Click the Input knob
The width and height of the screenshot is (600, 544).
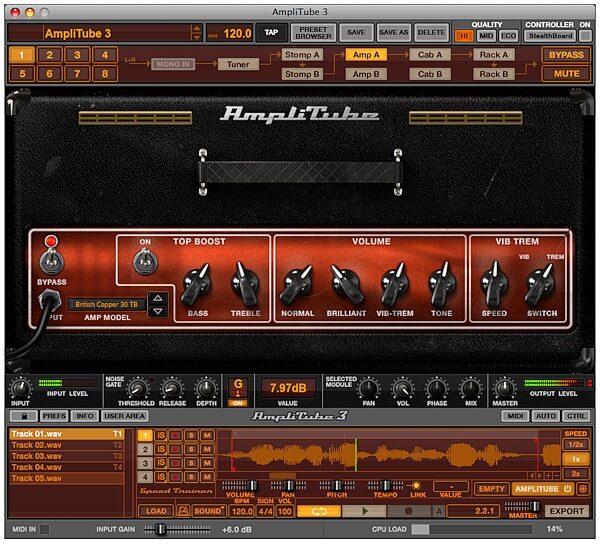(20, 389)
